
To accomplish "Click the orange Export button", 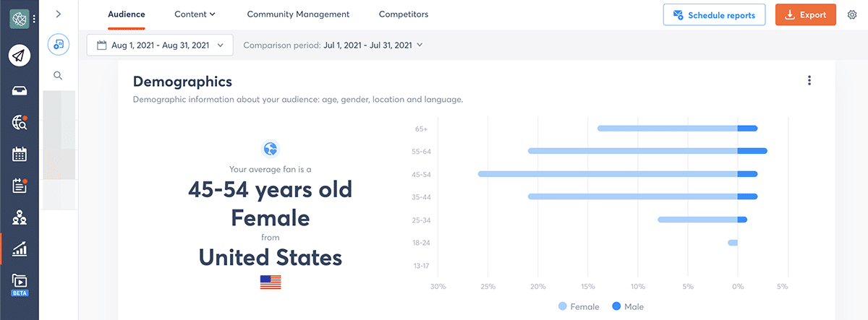I will click(x=806, y=14).
